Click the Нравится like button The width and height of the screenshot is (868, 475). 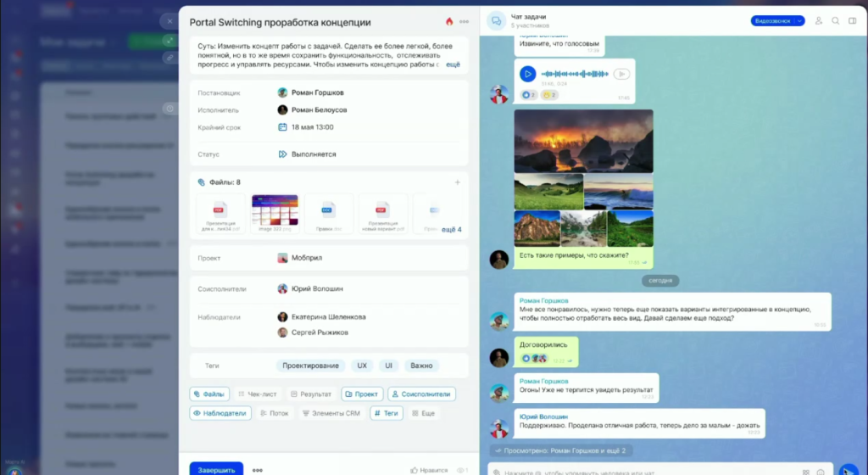(428, 470)
